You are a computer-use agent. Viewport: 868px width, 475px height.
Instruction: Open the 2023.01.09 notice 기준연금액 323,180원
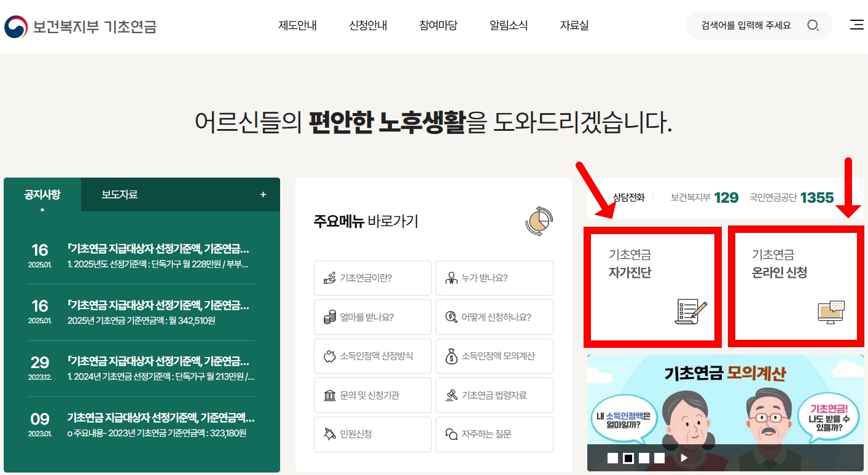142,425
